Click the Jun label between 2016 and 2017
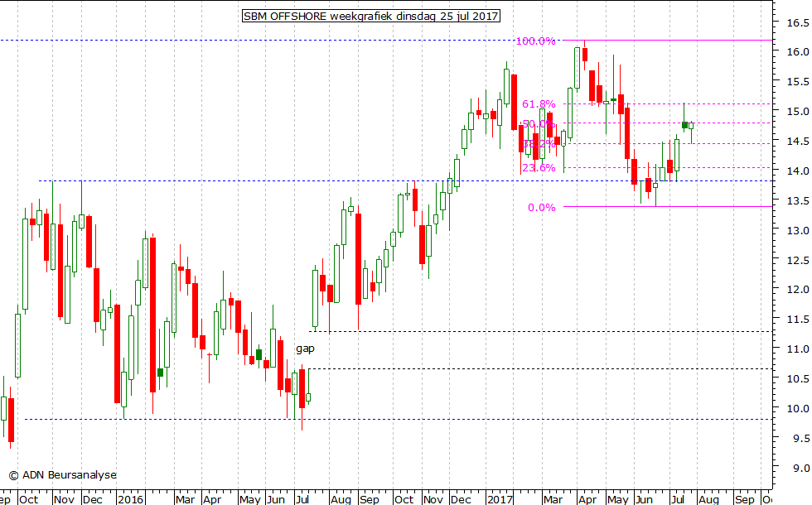The image size is (812, 505). 275,499
